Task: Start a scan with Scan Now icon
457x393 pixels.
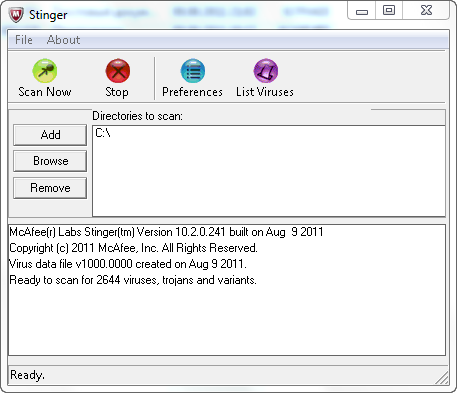Action: tap(45, 71)
